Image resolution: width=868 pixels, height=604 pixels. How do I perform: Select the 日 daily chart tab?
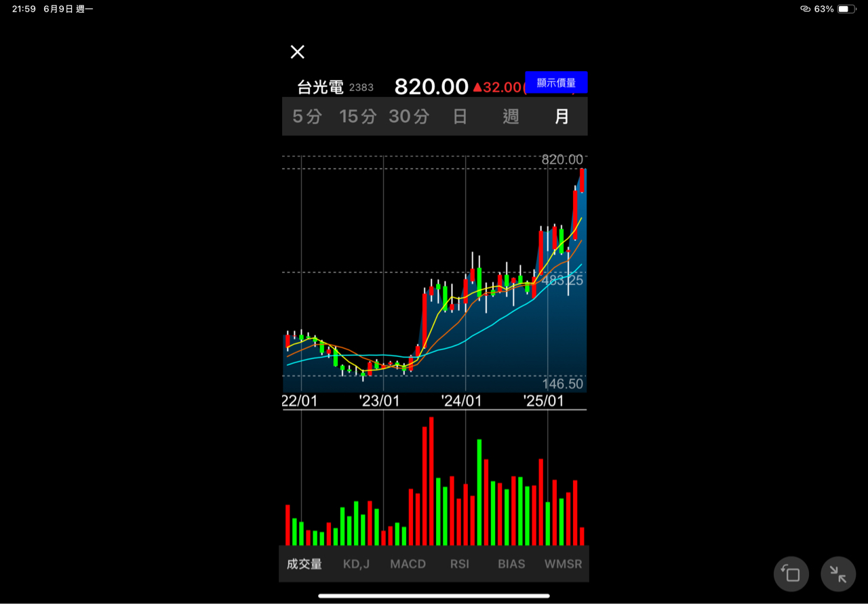point(460,117)
